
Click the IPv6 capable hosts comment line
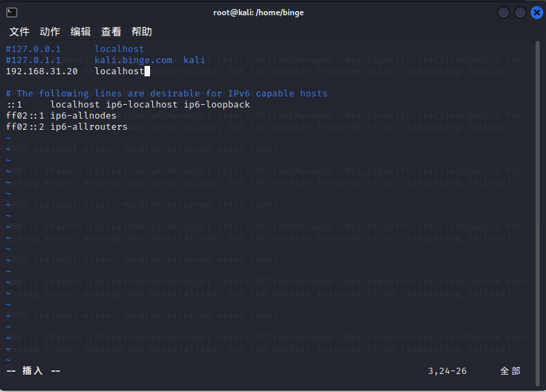pos(167,94)
